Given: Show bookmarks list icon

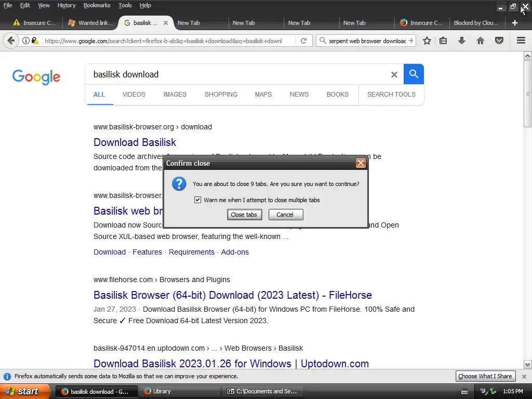Looking at the screenshot, I should tap(443, 41).
